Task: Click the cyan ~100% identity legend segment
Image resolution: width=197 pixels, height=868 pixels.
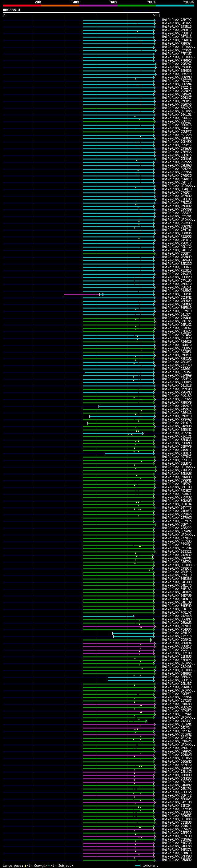Action: 175,6
